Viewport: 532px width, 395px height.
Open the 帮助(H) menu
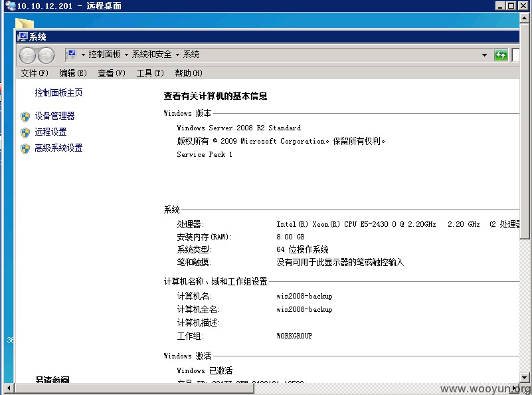click(x=189, y=73)
